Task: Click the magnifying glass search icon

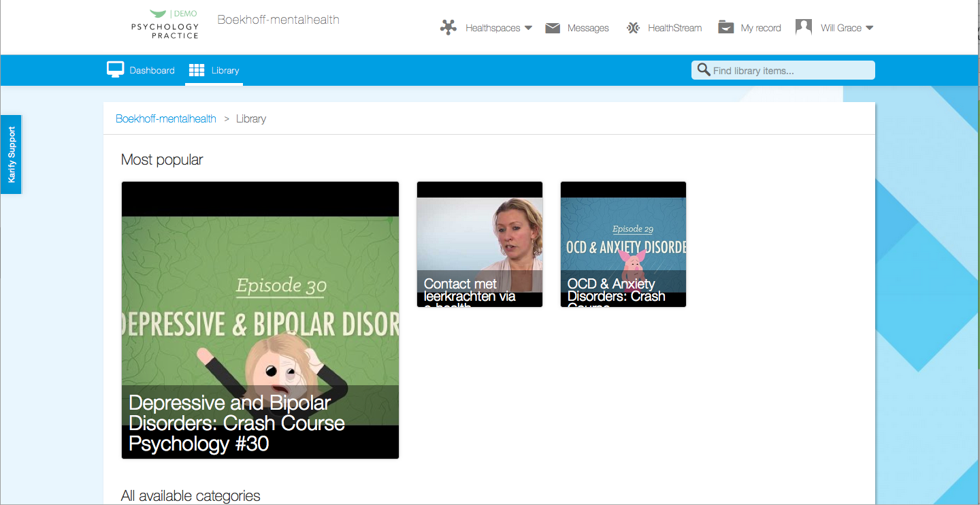Action: (704, 70)
